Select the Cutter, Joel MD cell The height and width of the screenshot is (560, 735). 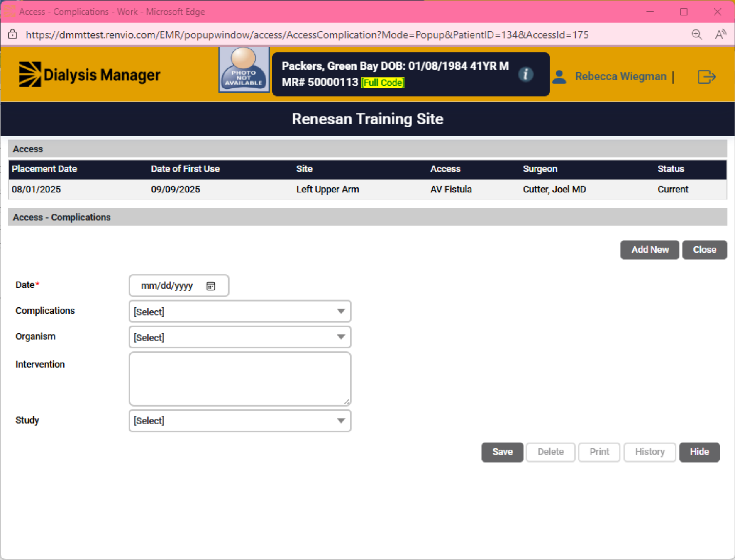tap(554, 190)
